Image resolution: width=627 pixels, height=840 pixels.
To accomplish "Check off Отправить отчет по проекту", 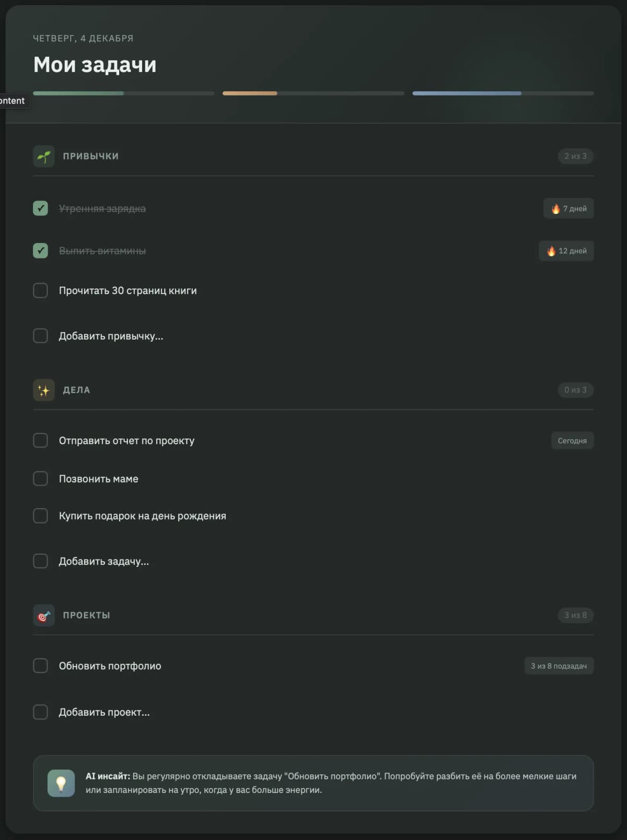I will pos(40,440).
